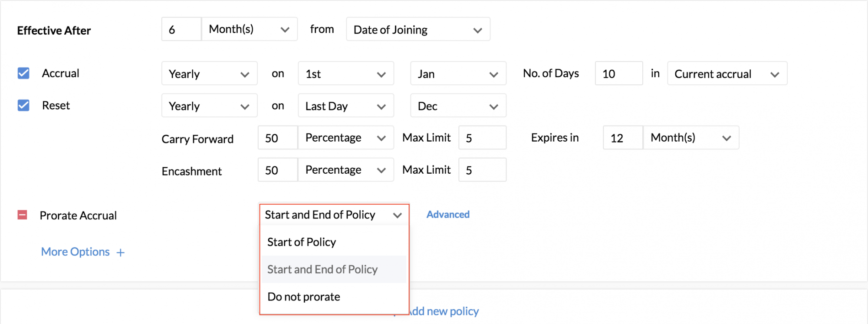Open the Accrual month dropdown showing Jan

click(x=458, y=74)
